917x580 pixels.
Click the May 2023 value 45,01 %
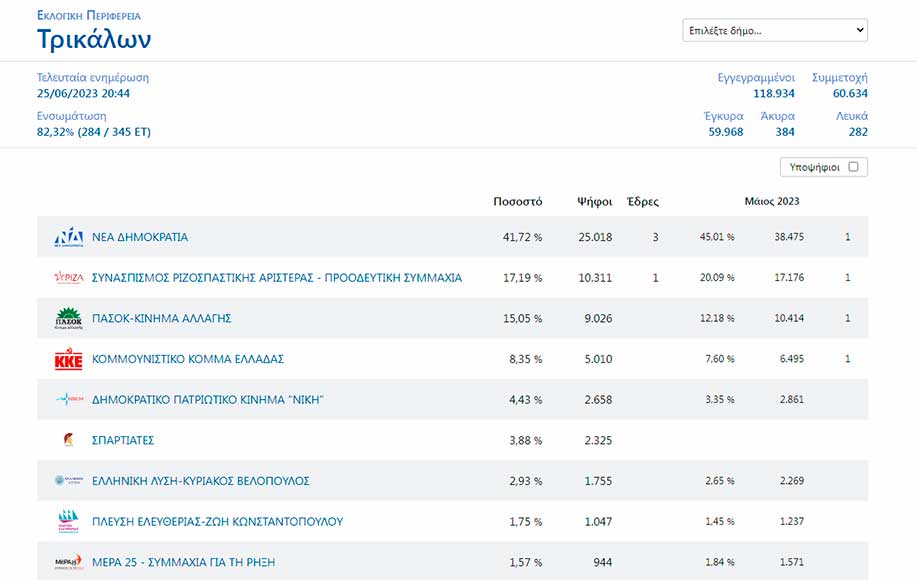coord(717,237)
